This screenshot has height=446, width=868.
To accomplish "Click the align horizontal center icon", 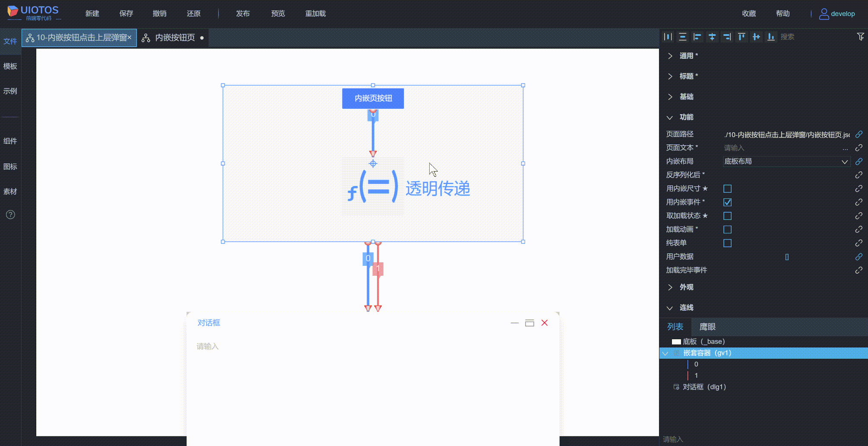I will click(712, 37).
